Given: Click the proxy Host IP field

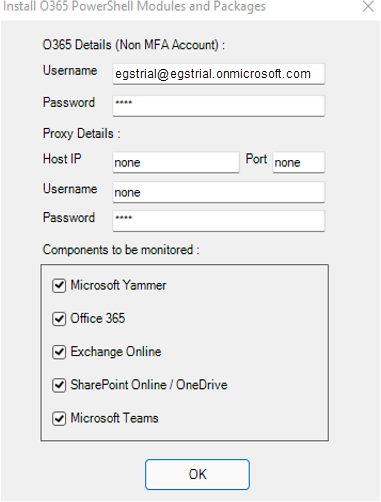Looking at the screenshot, I should tap(176, 162).
